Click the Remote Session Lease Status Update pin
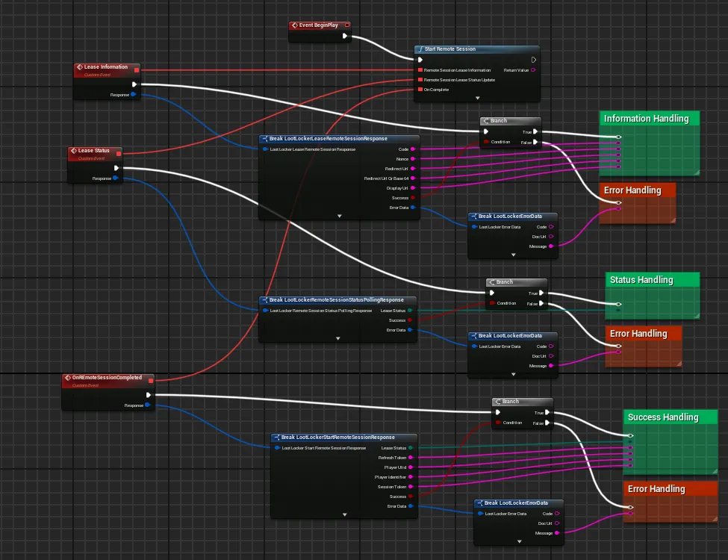728x560 pixels. point(420,80)
